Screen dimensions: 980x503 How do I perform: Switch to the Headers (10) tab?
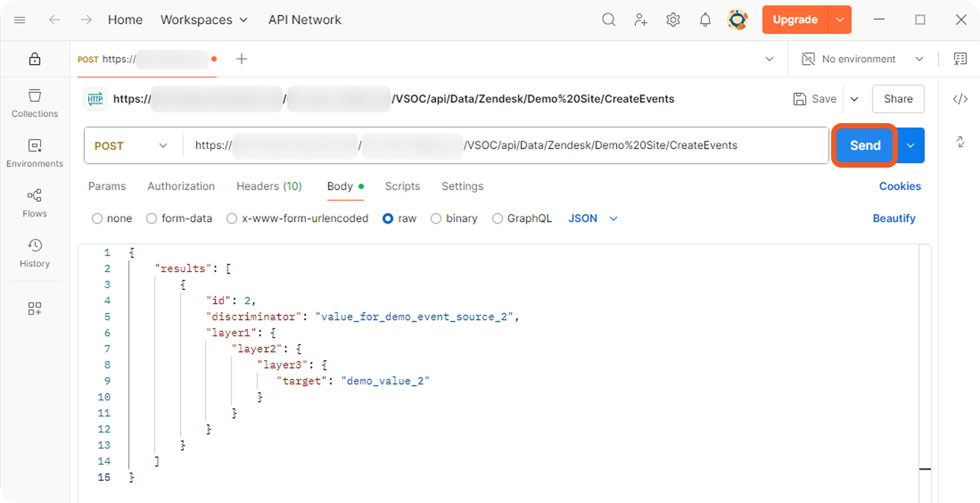tap(269, 186)
